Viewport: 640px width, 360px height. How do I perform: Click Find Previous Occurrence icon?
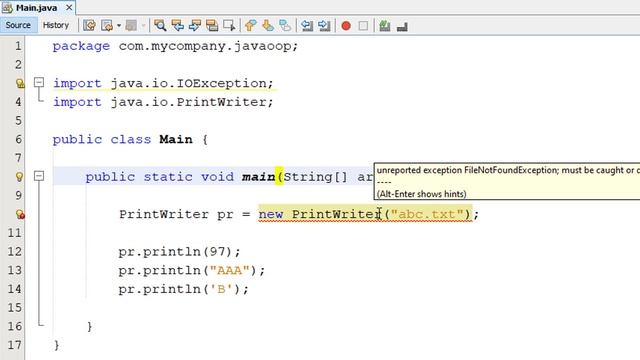(x=177, y=26)
